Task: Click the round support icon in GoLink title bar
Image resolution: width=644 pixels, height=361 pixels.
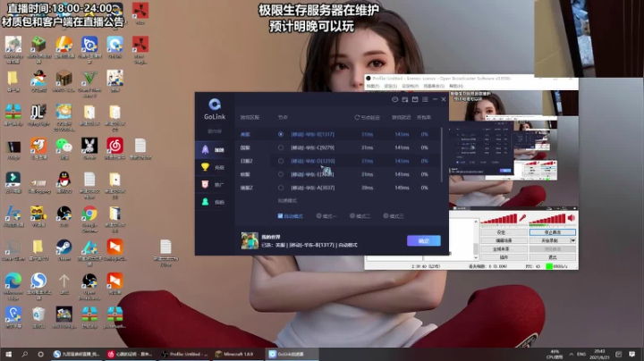Action: click(394, 99)
